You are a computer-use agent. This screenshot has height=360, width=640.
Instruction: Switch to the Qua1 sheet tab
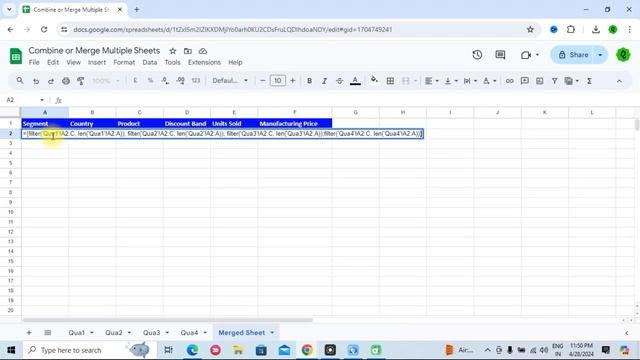coord(76,333)
